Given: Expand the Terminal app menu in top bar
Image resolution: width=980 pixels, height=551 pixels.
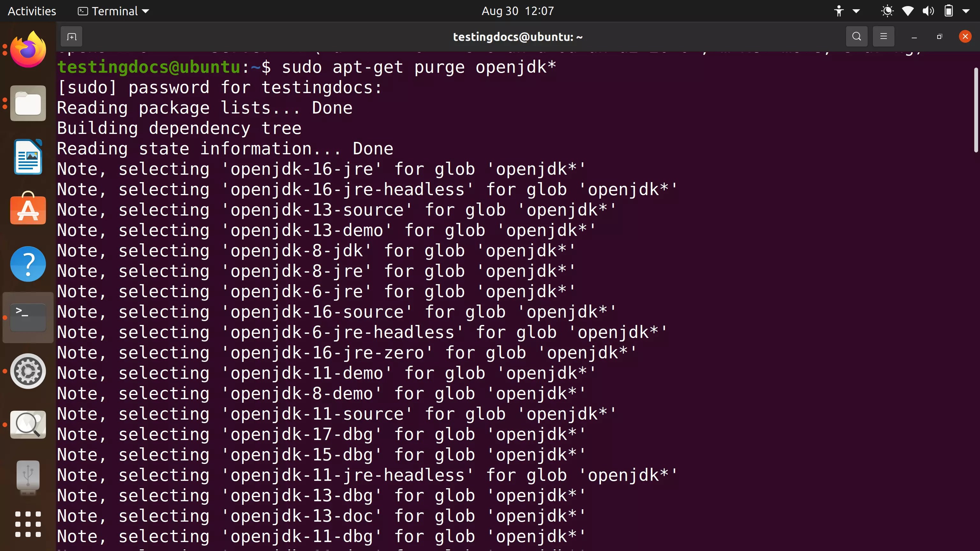Looking at the screenshot, I should coord(113,11).
